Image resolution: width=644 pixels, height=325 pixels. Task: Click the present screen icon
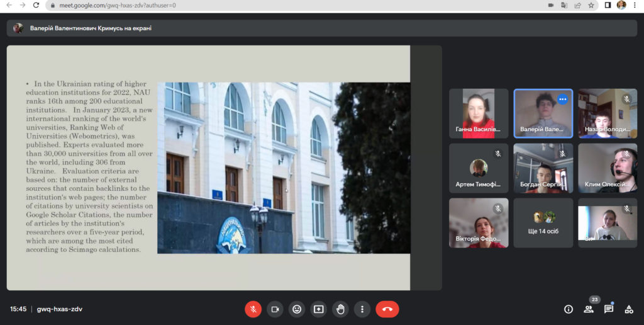[x=319, y=309]
